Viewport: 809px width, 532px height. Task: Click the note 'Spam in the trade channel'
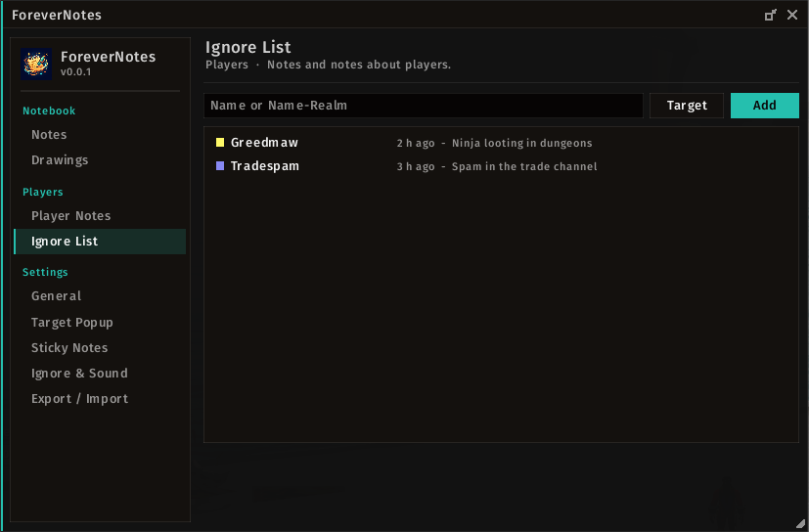tap(524, 166)
